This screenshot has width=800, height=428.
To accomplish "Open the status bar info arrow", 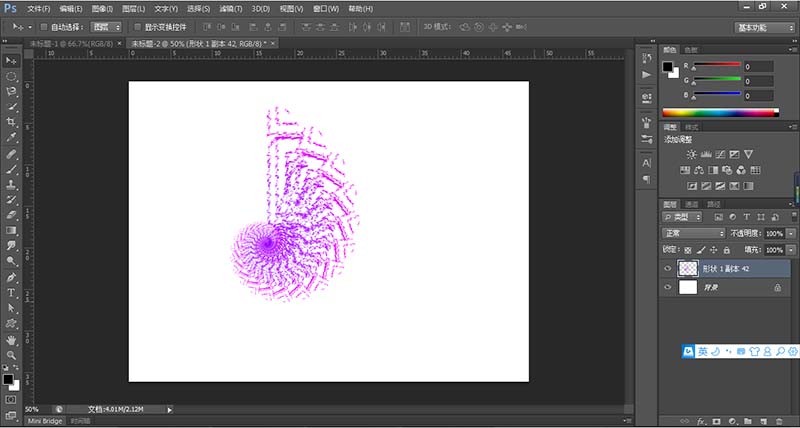I will point(170,409).
